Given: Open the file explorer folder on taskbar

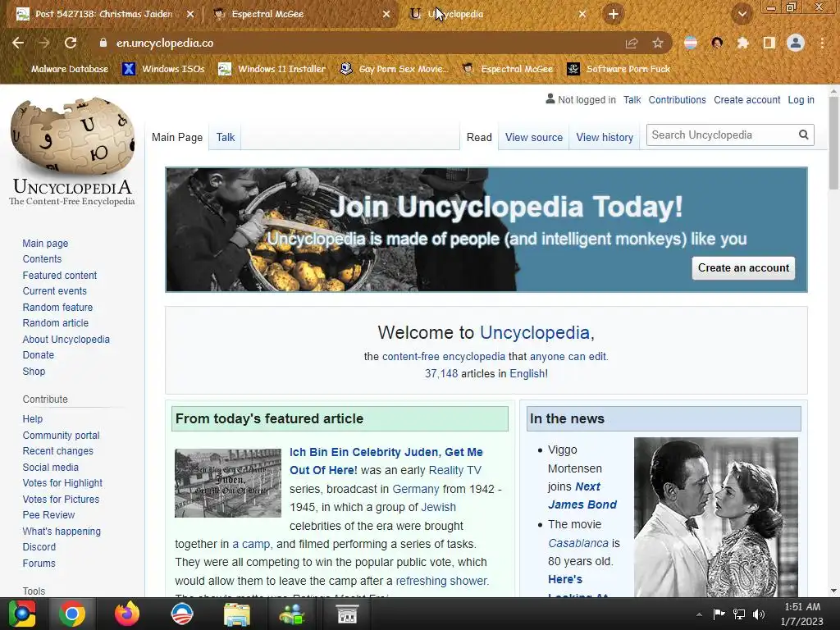Looking at the screenshot, I should tap(237, 614).
